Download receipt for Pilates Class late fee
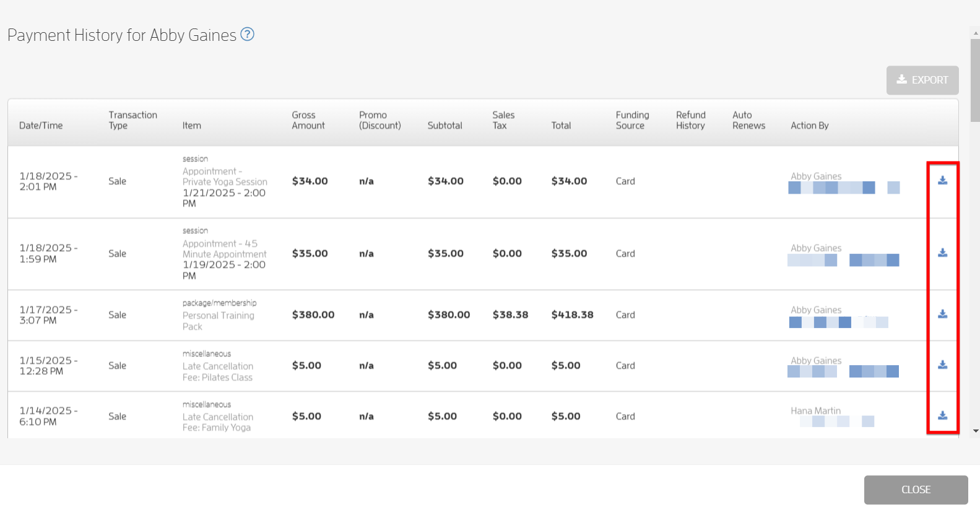Screen dimensions: 980x513 [x=942, y=364]
